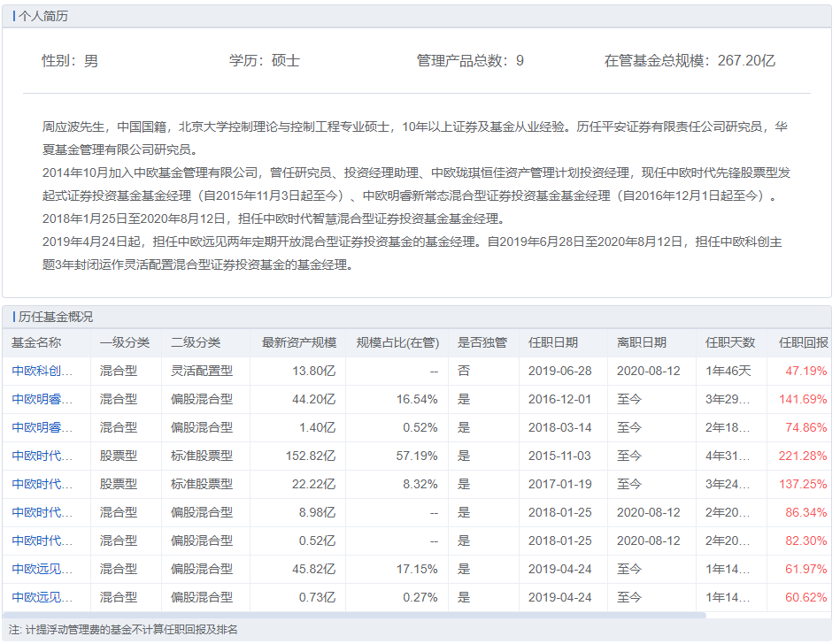The width and height of the screenshot is (840, 644).
Task: Open the 中欧时代 fund with 0.52亿 assets
Action: [42, 540]
